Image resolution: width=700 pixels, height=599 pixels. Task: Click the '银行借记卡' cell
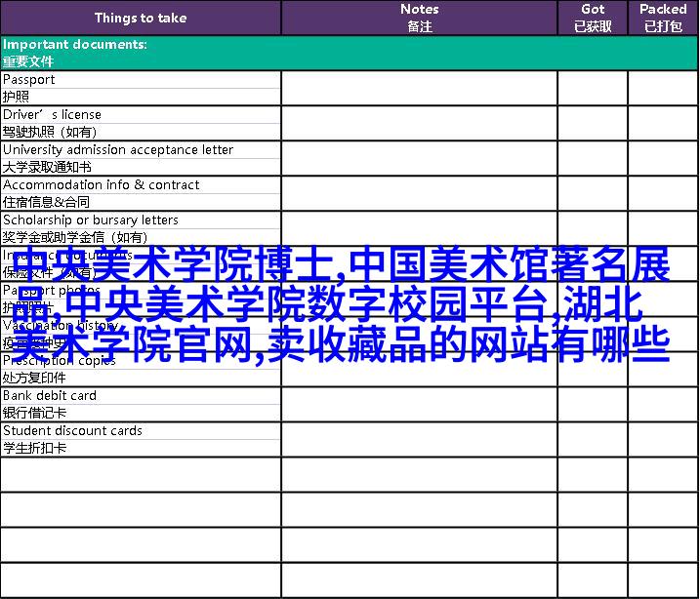pyautogui.click(x=141, y=413)
